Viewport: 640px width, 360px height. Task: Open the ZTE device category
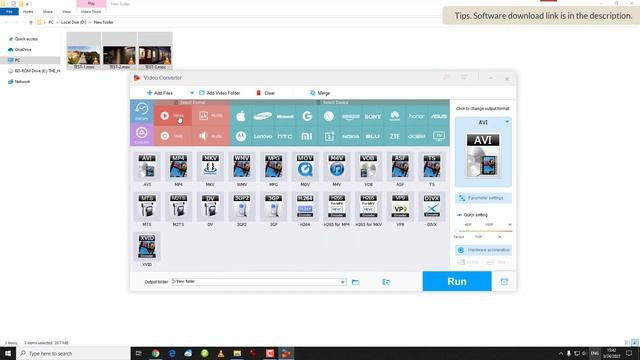point(395,136)
